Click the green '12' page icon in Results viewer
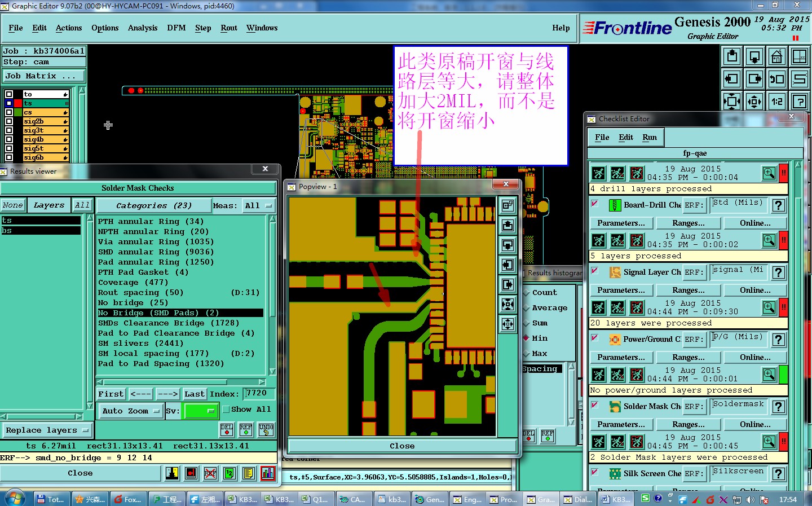 tap(230, 473)
